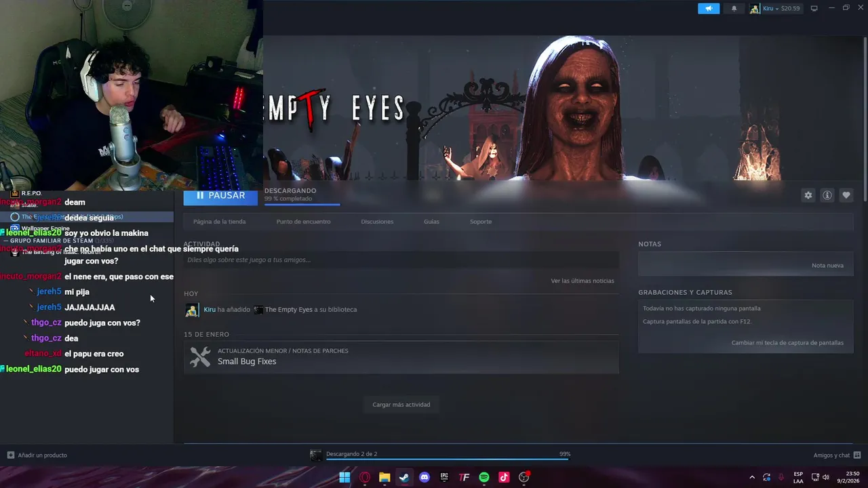Switch to the Guías tab

point(431,222)
